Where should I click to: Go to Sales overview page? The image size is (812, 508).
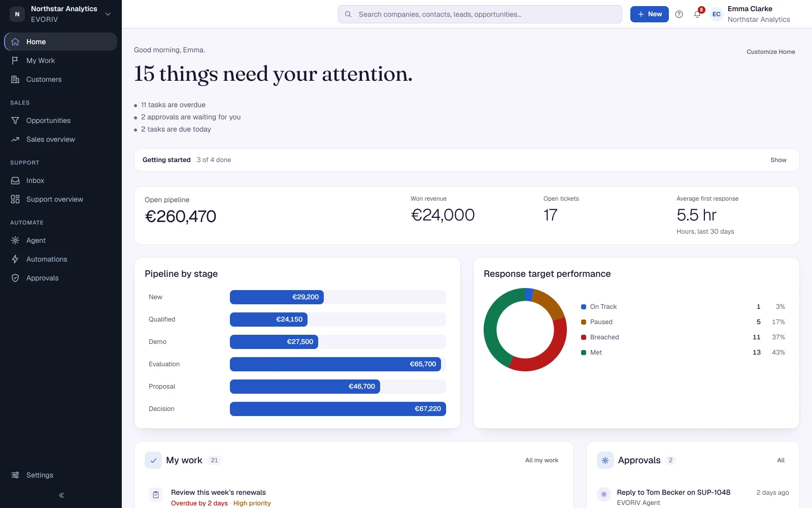tap(61, 139)
